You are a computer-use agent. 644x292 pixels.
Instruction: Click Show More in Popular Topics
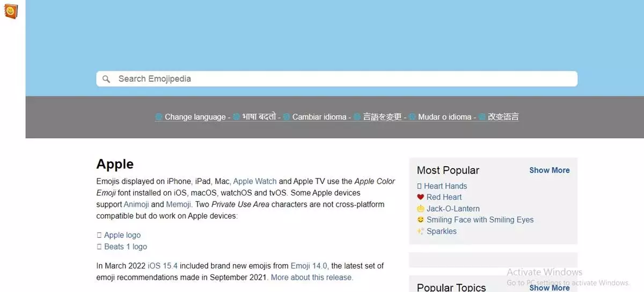pyautogui.click(x=550, y=288)
